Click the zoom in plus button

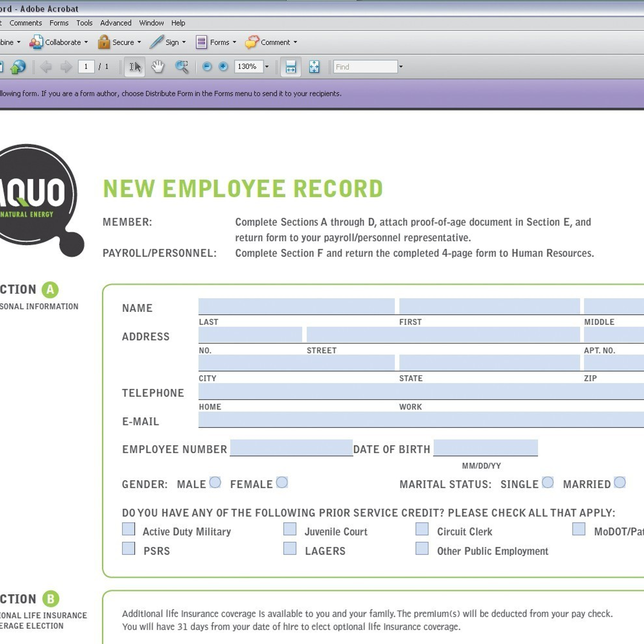pos(223,66)
